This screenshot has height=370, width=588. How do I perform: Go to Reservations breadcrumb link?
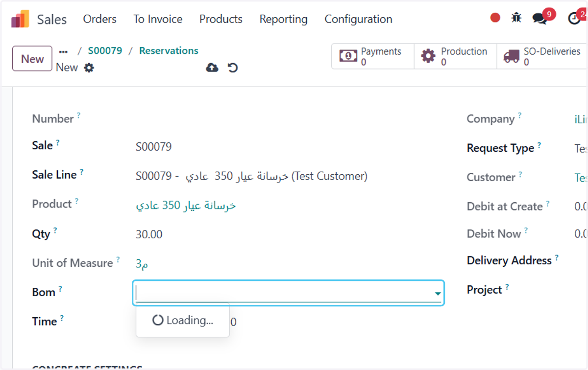pyautogui.click(x=169, y=50)
